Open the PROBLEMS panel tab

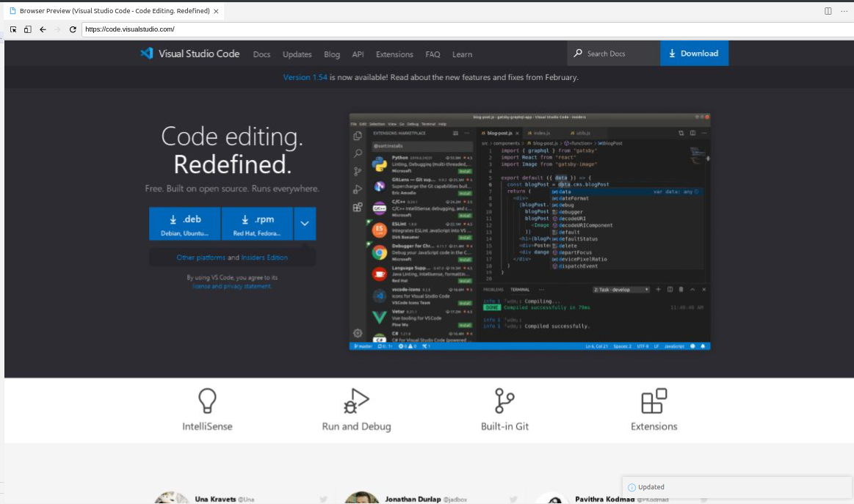493,289
